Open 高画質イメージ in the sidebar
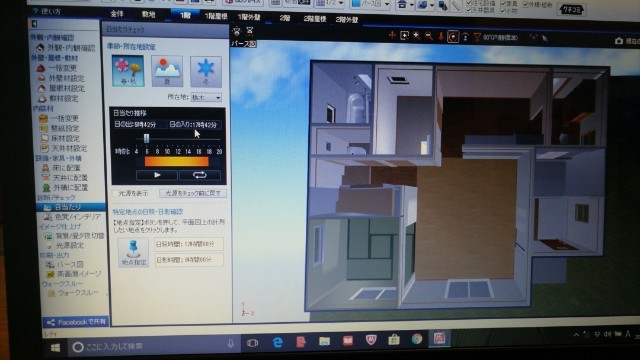This screenshot has height=360, width=640. point(73,274)
